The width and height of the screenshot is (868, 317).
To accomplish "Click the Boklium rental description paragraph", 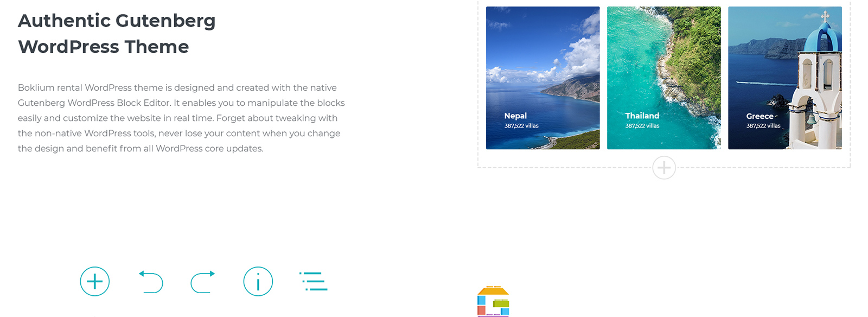I will point(181,118).
